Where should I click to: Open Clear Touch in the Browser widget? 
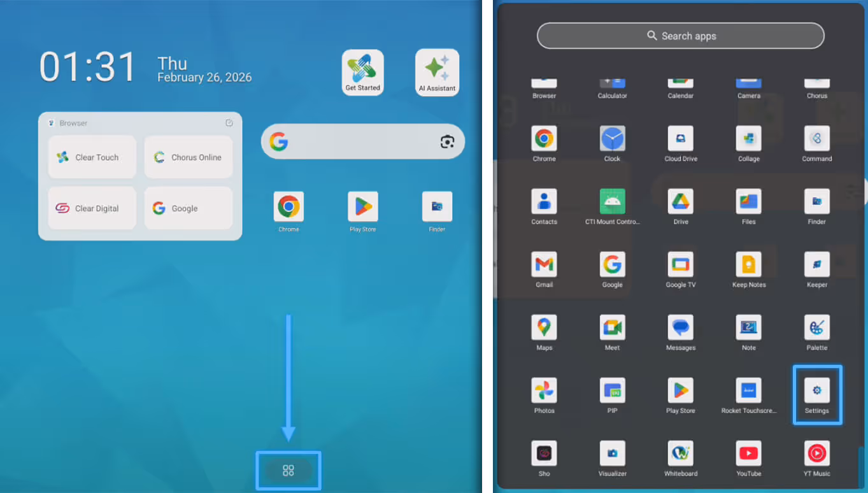point(92,157)
